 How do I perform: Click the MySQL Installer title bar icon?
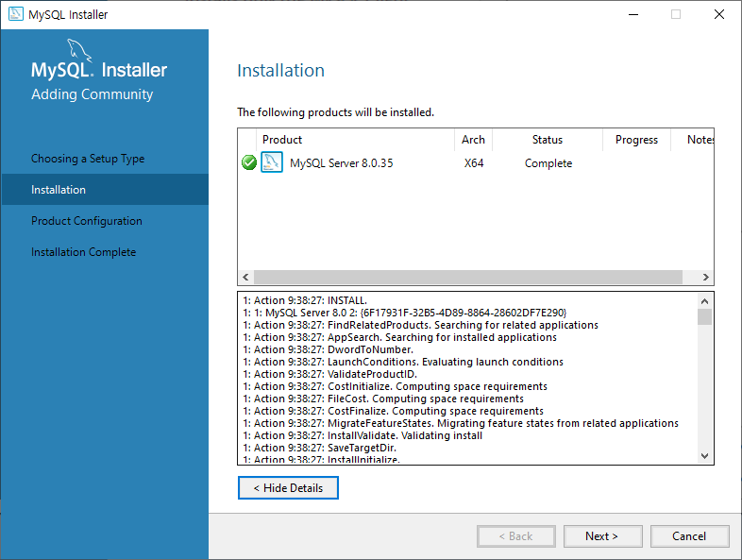(16, 14)
